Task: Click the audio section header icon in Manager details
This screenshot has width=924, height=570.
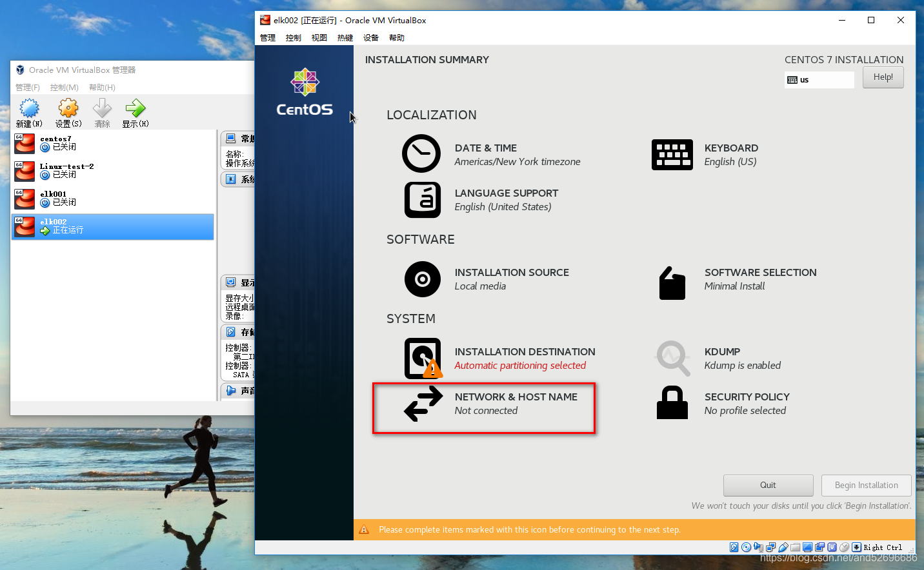Action: [x=231, y=390]
